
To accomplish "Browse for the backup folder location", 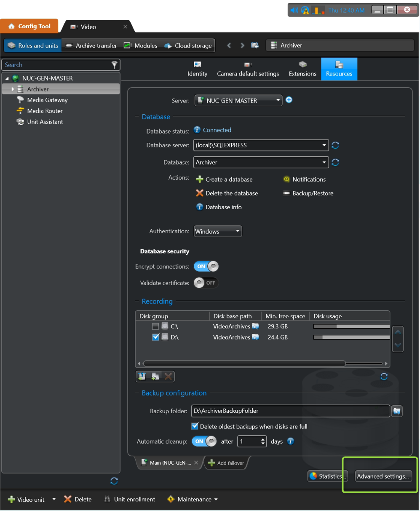I will (x=397, y=411).
